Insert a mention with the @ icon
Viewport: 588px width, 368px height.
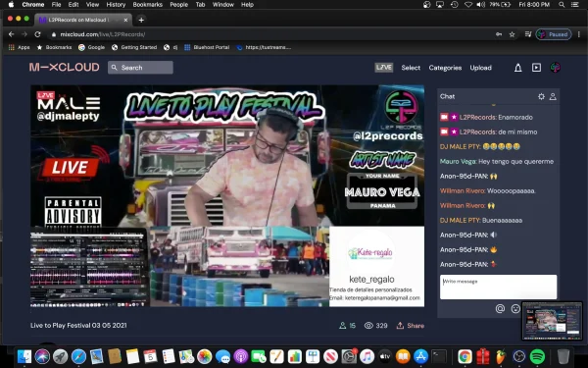coord(500,309)
